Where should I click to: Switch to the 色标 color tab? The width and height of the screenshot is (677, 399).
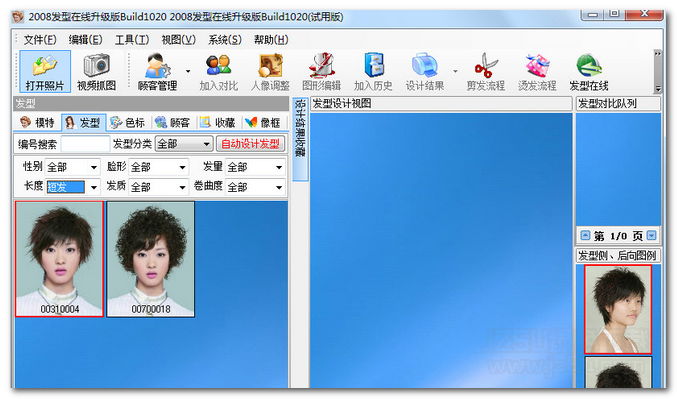click(x=128, y=123)
